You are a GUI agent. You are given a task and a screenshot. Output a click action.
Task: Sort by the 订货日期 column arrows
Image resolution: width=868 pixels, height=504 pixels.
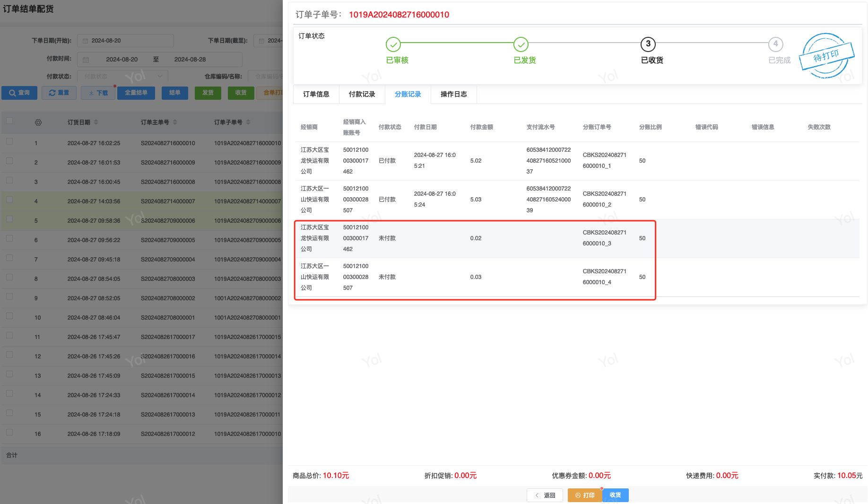[96, 122]
